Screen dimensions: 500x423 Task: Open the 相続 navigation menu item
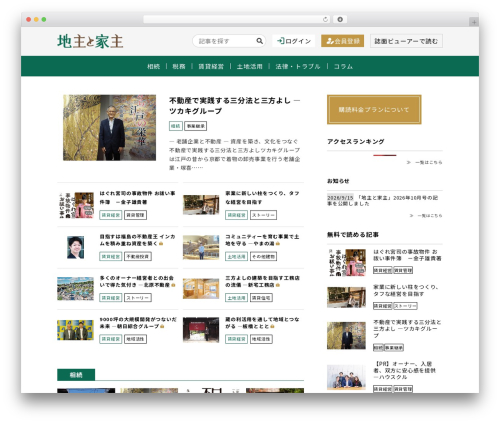[x=153, y=66]
